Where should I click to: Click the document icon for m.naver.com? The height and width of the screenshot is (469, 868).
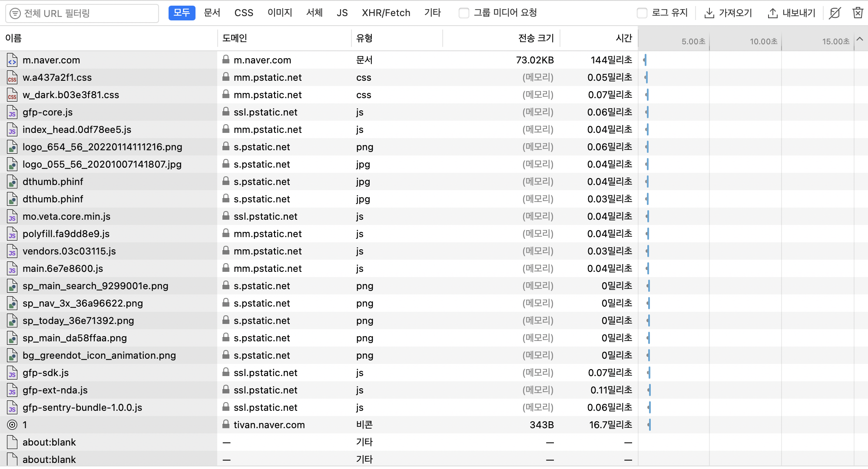point(12,60)
